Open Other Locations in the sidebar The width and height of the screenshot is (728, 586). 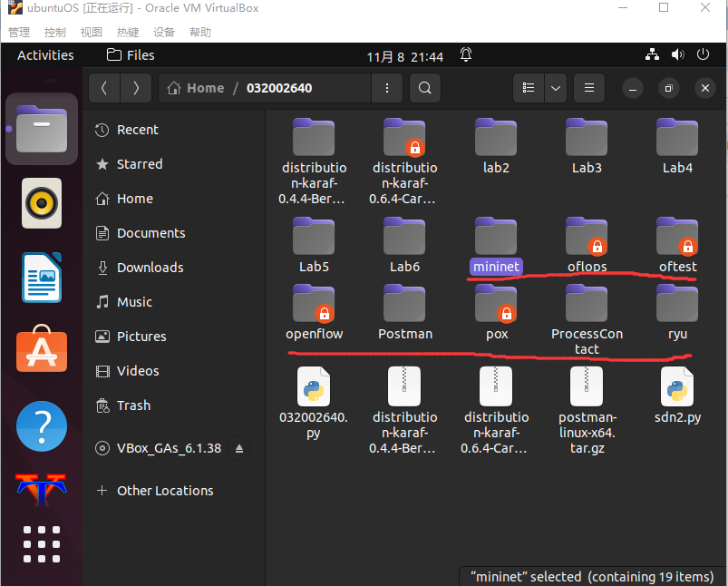174,491
